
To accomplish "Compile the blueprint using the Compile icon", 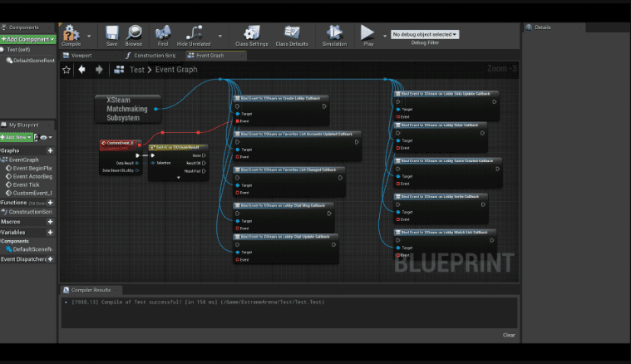I will (x=71, y=36).
